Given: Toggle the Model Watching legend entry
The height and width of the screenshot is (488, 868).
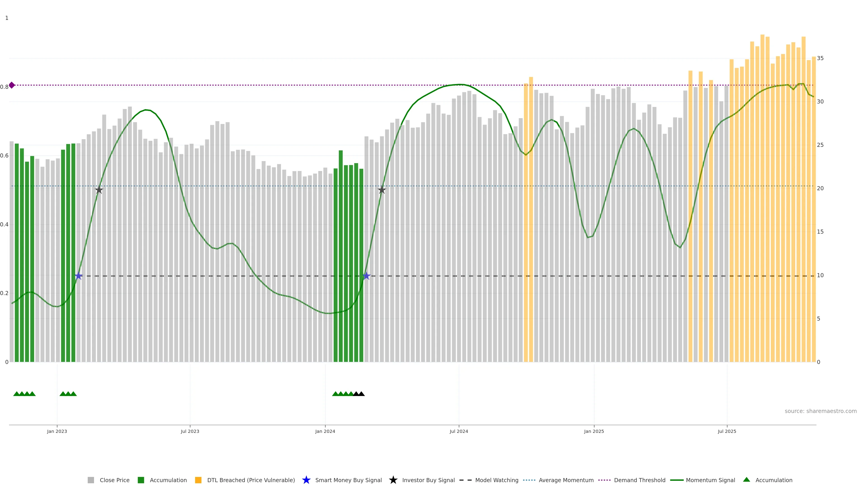Looking at the screenshot, I should coord(496,480).
